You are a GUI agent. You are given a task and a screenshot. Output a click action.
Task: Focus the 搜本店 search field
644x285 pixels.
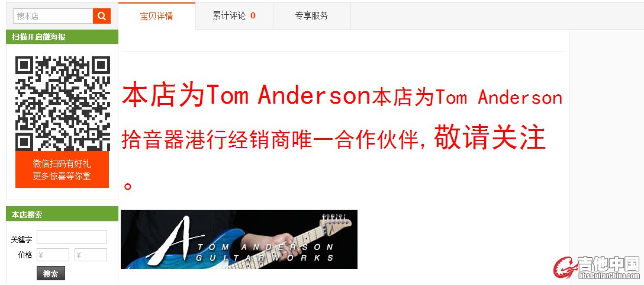(53, 16)
